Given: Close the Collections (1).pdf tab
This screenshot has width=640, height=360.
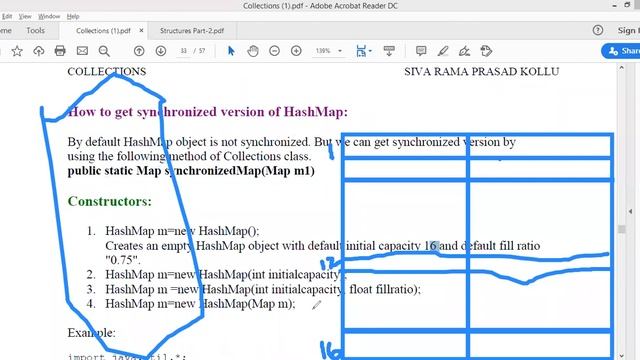Looking at the screenshot, I should [141, 30].
